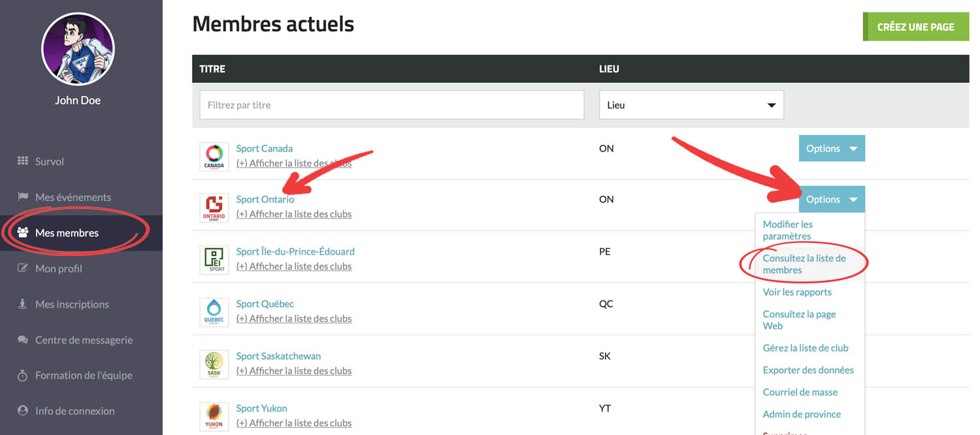The width and height of the screenshot is (980, 435).
Task: Open the Sport Yukon title link
Action: (261, 408)
